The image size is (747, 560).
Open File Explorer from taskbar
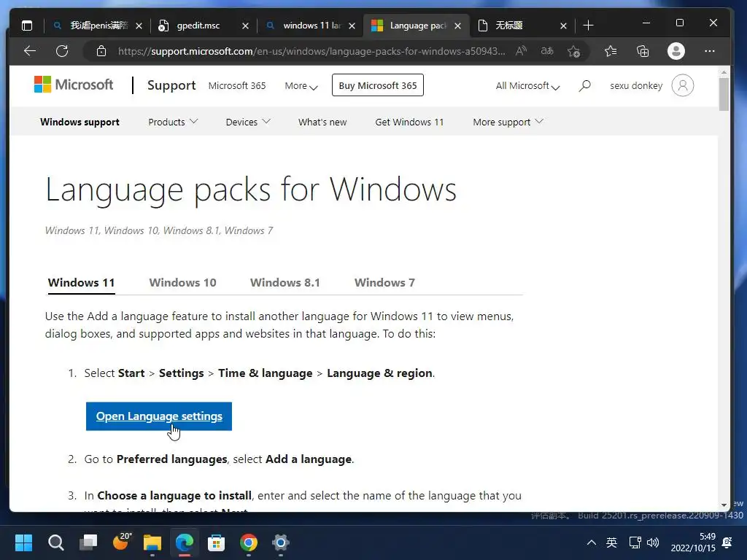coord(152,542)
